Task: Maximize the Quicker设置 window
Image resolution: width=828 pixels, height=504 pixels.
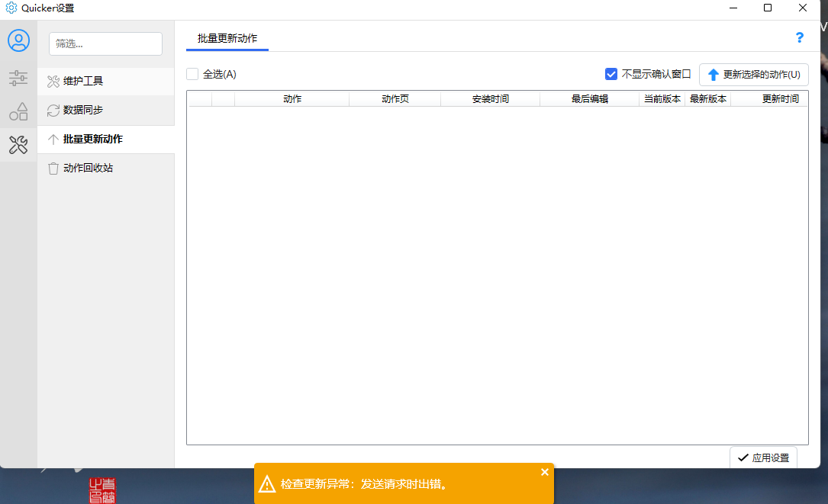Action: click(768, 8)
